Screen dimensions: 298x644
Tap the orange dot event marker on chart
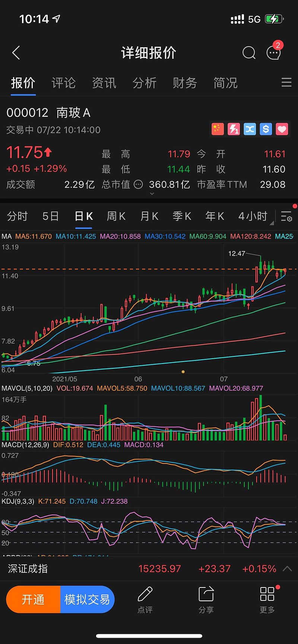click(x=183, y=371)
